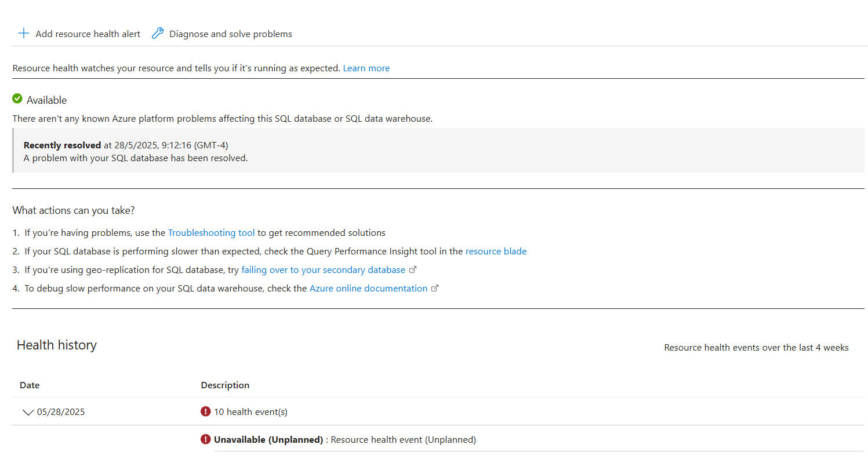
Task: Collapse the 05/28/2025 row using its chevron
Action: 28,412
